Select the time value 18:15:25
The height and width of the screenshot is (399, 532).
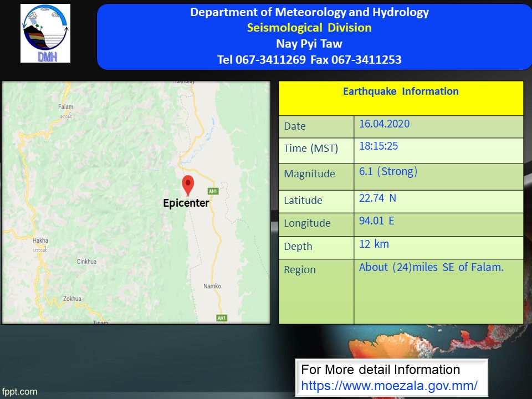tap(378, 146)
